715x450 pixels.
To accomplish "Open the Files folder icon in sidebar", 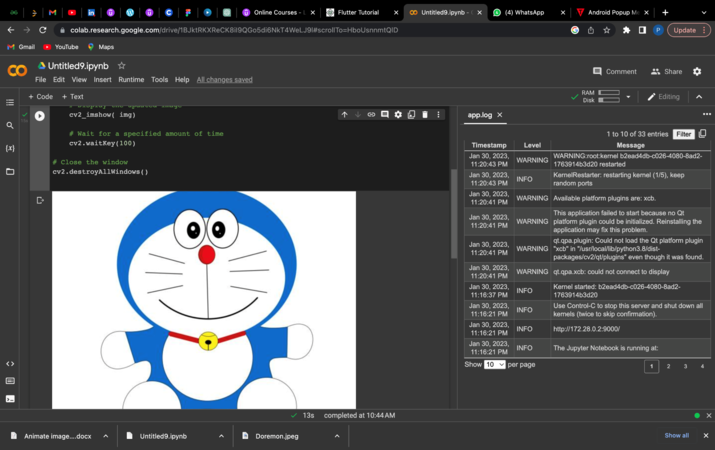I will [x=11, y=172].
